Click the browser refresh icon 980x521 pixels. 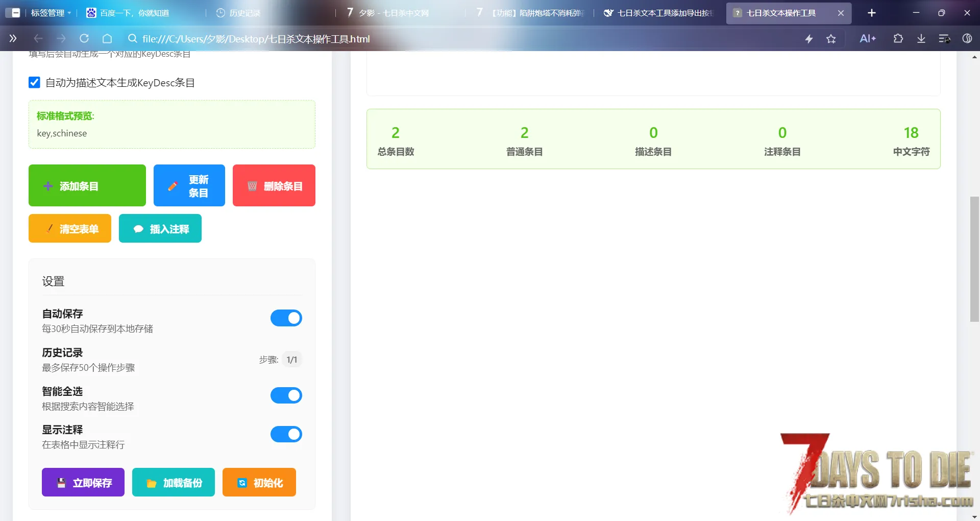(84, 39)
